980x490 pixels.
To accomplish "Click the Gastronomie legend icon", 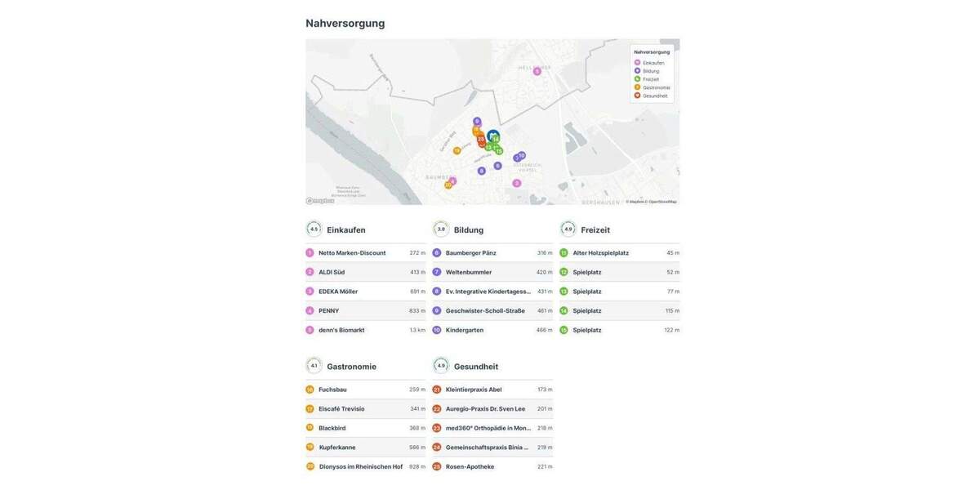I will [x=635, y=85].
